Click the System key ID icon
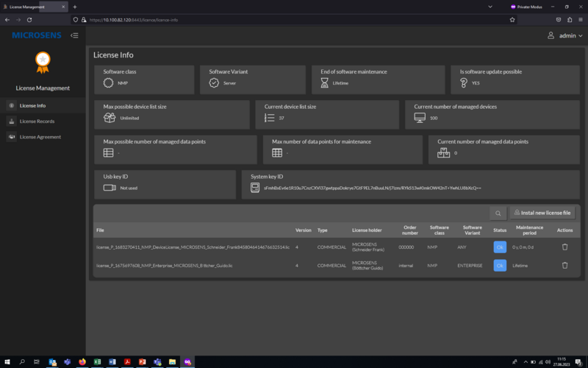Viewport: 588px width, 368px height. click(254, 188)
